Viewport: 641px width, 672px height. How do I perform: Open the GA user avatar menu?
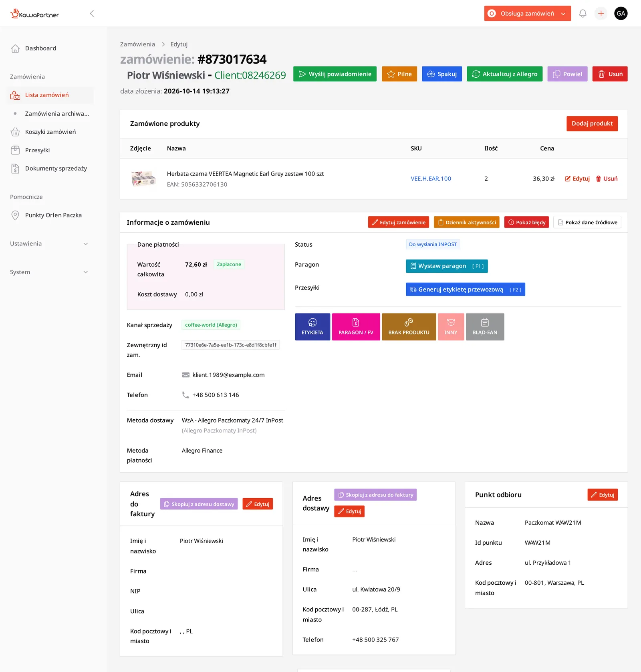(621, 14)
